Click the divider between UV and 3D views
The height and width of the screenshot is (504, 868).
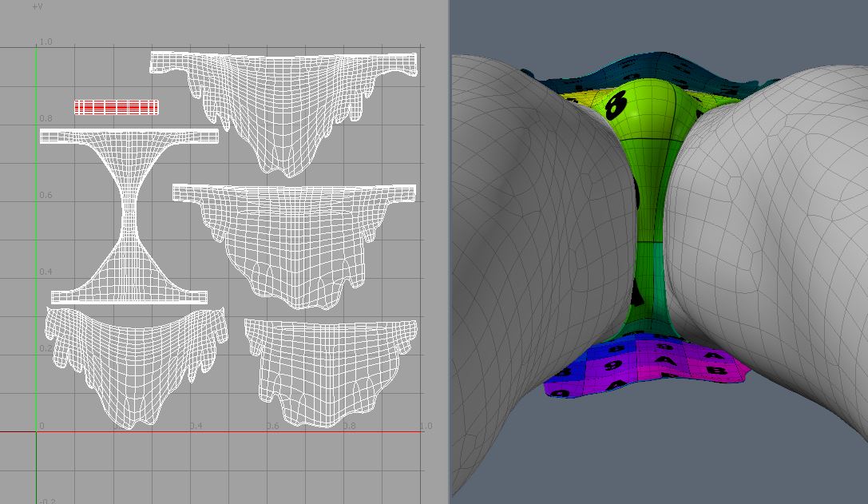click(449, 252)
